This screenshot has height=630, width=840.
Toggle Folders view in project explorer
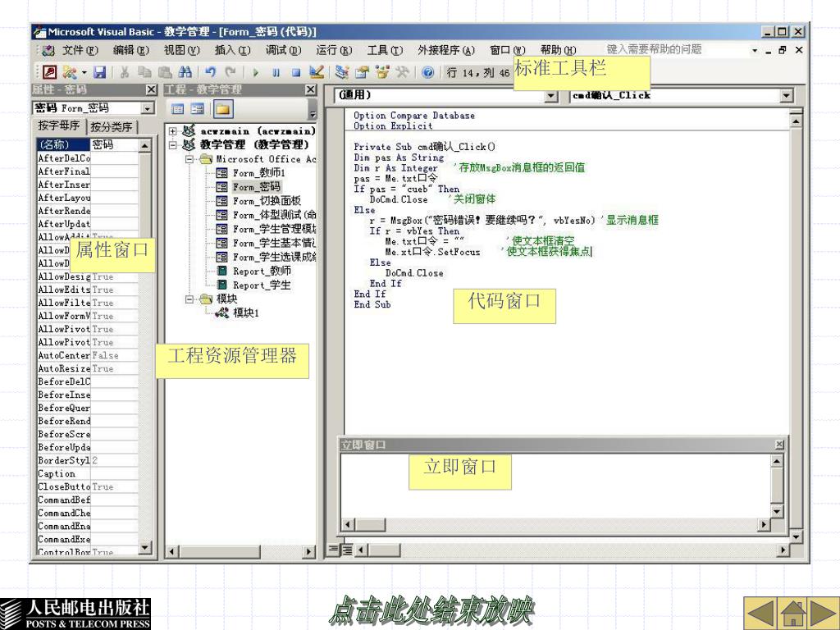(221, 109)
